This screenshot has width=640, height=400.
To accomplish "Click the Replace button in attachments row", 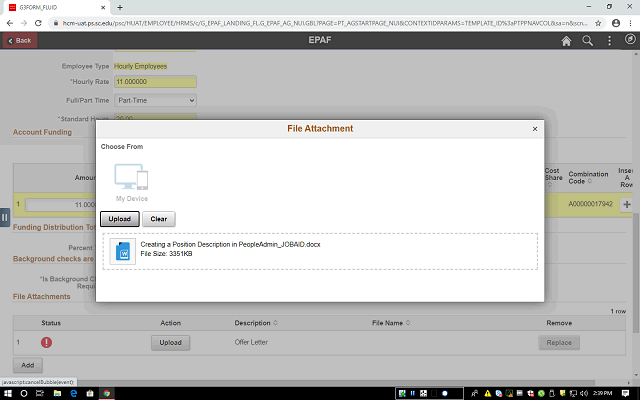I will point(559,342).
